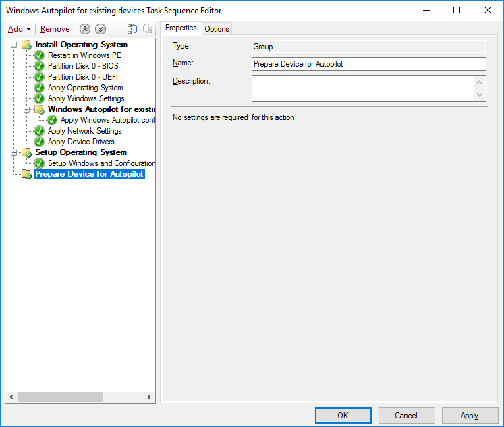Viewport: 504px width, 427px height.
Task: Click the Prepare Device for Autopilot folder icon
Action: [26, 174]
